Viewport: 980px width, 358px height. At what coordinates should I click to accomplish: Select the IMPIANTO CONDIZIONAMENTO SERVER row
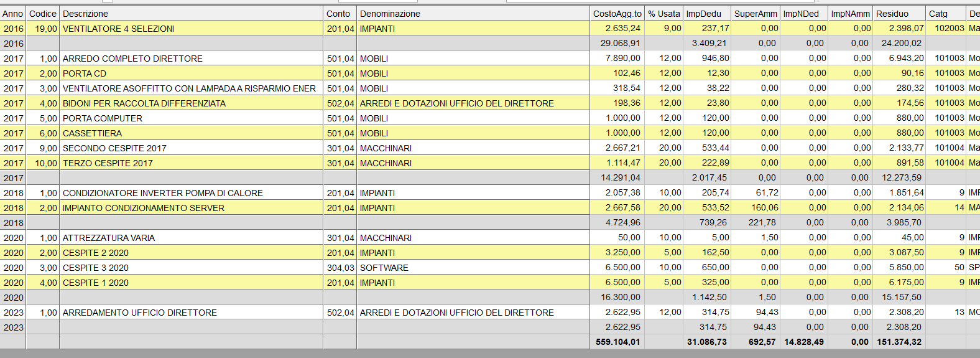[144, 208]
